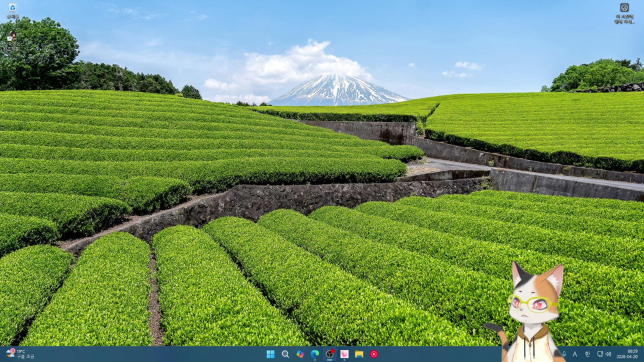Select the Recycle Bin desktop icon
The height and width of the screenshot is (362, 644).
[x=12, y=9]
